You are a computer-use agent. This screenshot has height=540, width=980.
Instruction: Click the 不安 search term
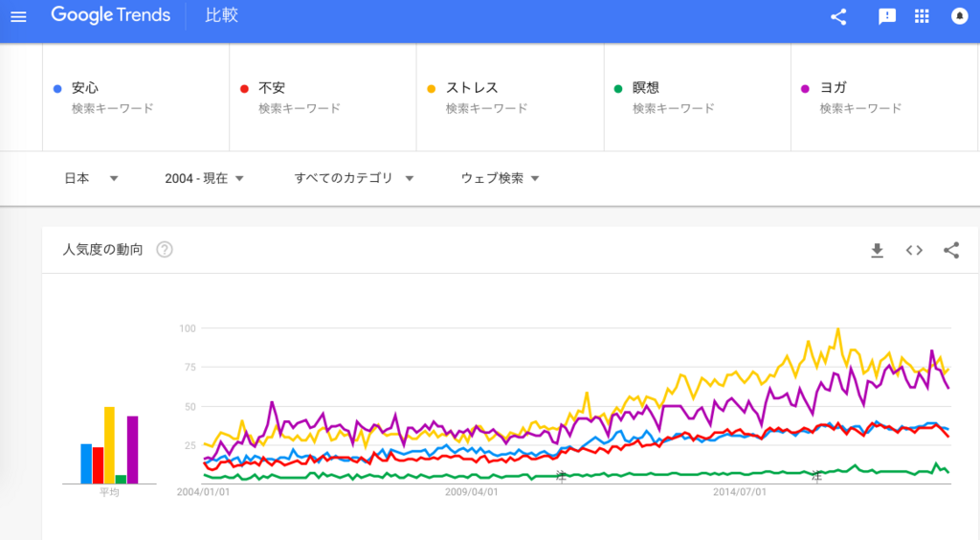[272, 88]
